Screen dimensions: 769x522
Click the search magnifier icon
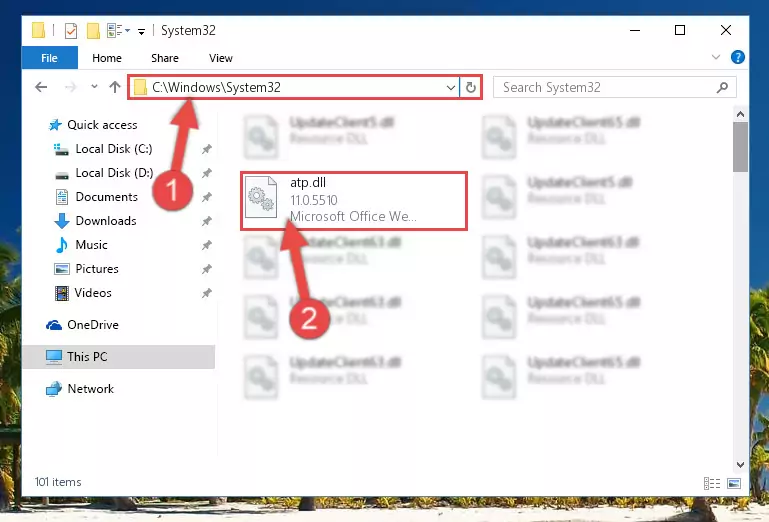pyautogui.click(x=722, y=87)
